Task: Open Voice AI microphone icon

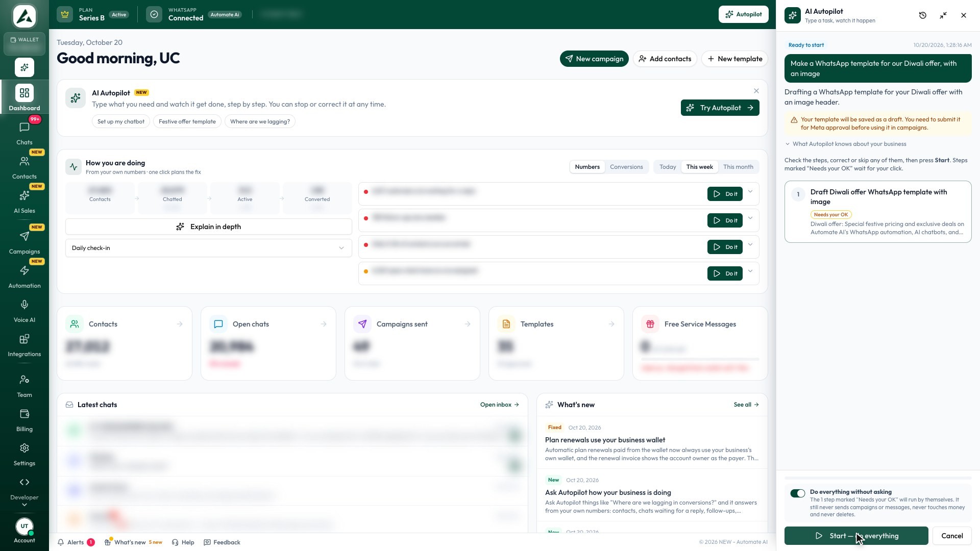Action: click(x=24, y=305)
